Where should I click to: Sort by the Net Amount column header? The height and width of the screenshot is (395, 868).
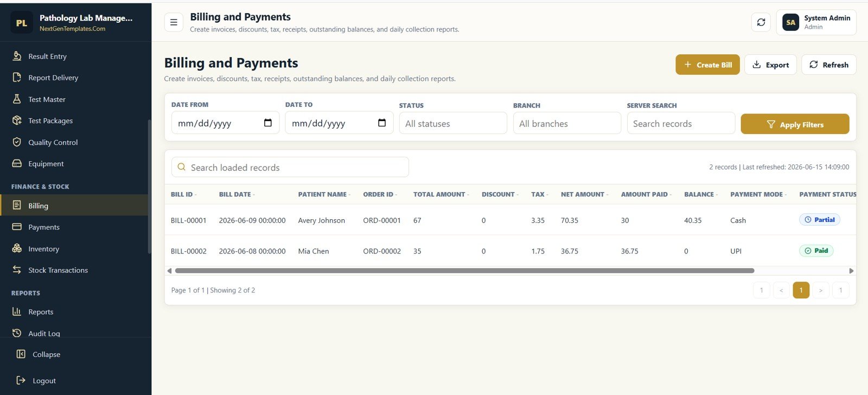tap(584, 194)
